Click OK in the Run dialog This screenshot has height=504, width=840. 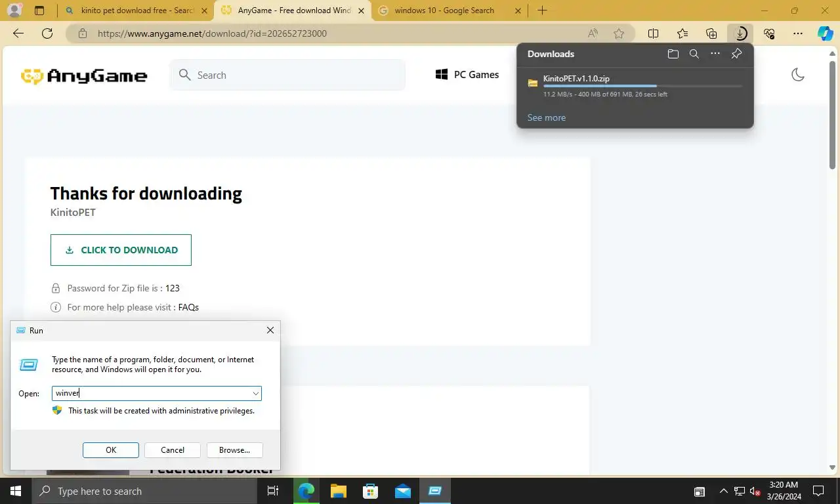[x=111, y=450]
